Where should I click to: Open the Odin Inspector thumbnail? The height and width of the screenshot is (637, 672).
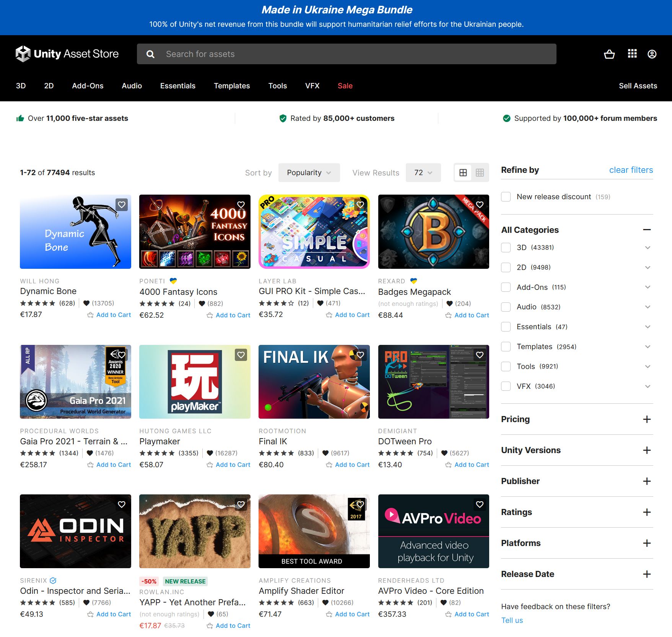coord(75,531)
